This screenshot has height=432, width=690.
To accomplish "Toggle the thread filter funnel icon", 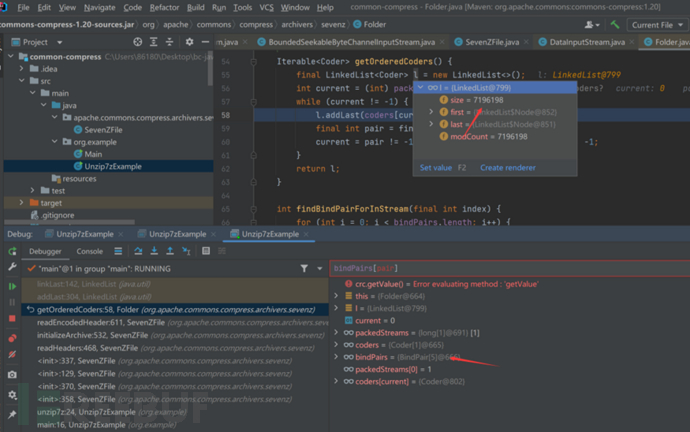I will click(305, 269).
